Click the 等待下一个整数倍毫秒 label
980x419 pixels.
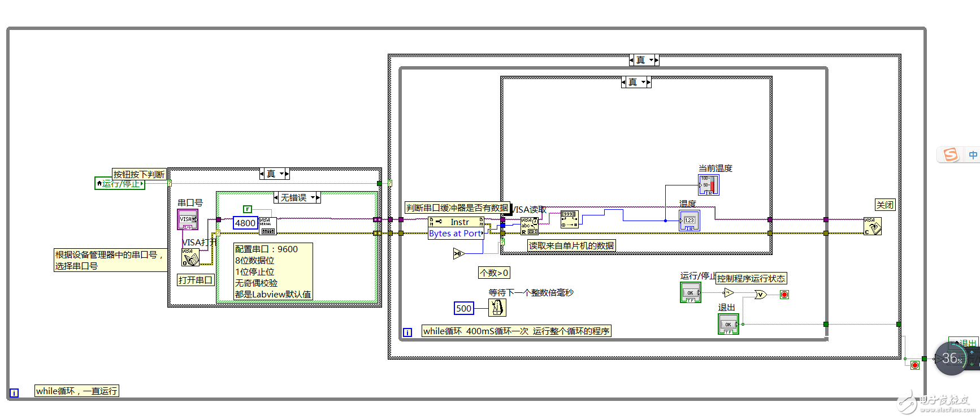(531, 292)
